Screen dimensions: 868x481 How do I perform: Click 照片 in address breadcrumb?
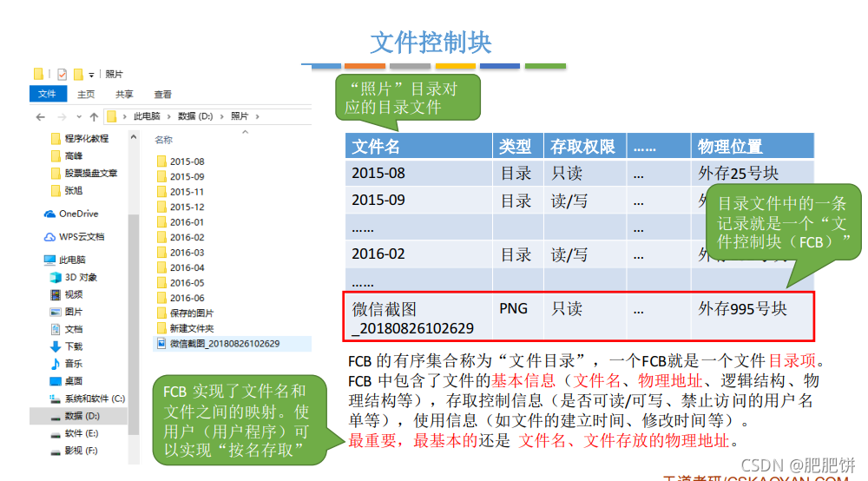click(x=240, y=116)
